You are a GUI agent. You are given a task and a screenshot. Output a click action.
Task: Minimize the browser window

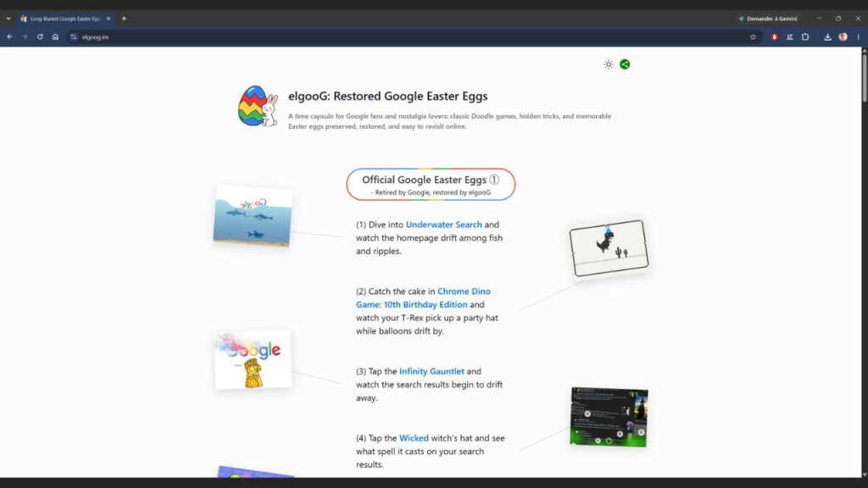click(820, 19)
